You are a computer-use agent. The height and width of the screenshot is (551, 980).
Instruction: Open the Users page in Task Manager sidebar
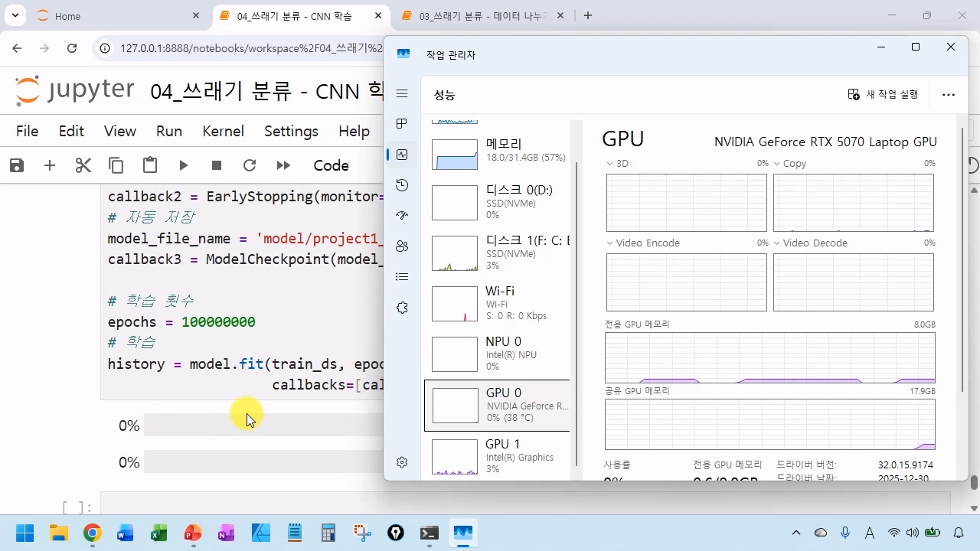[x=402, y=246]
